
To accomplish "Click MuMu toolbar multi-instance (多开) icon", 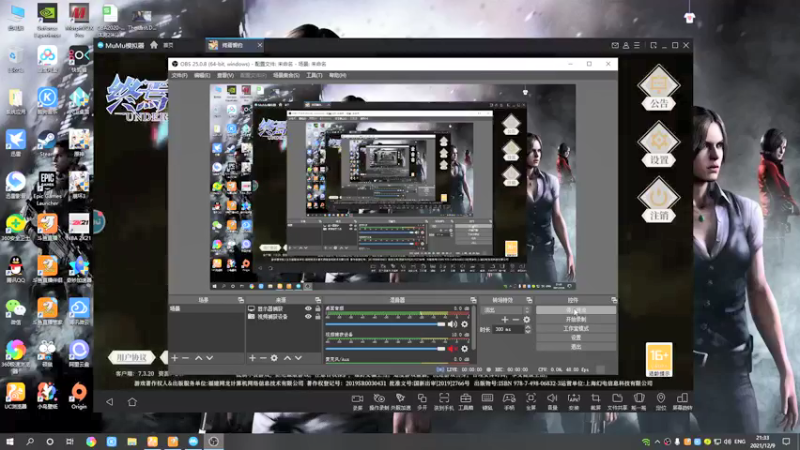I will pyautogui.click(x=422, y=402).
